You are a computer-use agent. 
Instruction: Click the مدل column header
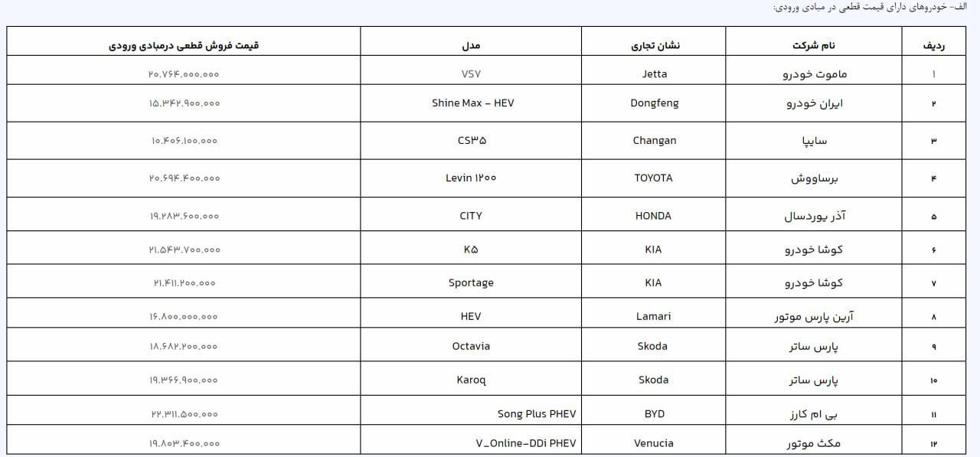(471, 45)
